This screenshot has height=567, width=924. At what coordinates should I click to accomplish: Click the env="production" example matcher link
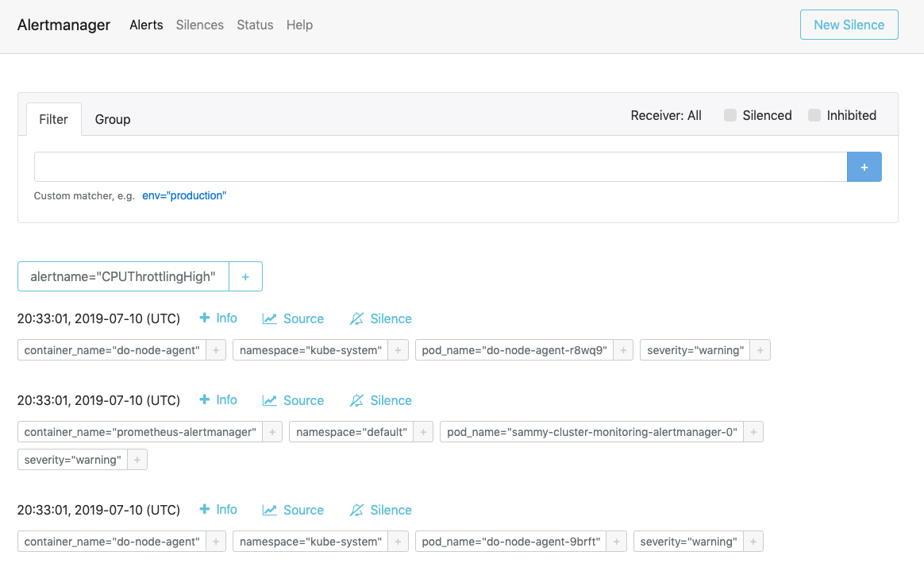point(184,195)
